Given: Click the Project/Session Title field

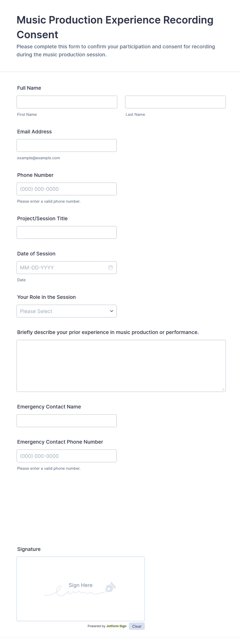Looking at the screenshot, I should tap(67, 232).
